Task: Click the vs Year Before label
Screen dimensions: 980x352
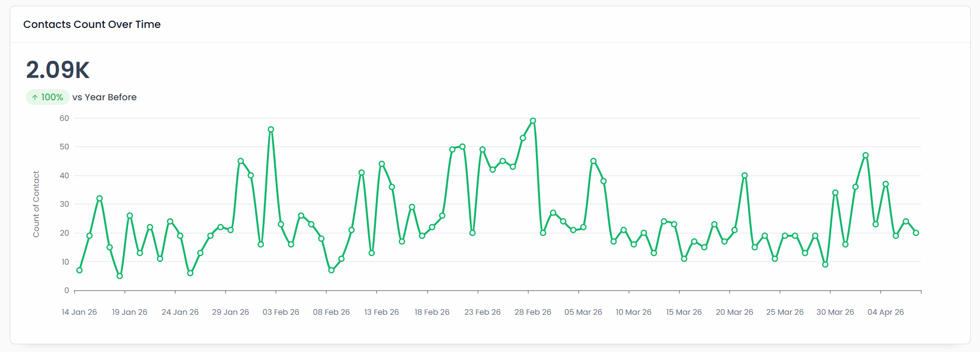Action: click(104, 97)
